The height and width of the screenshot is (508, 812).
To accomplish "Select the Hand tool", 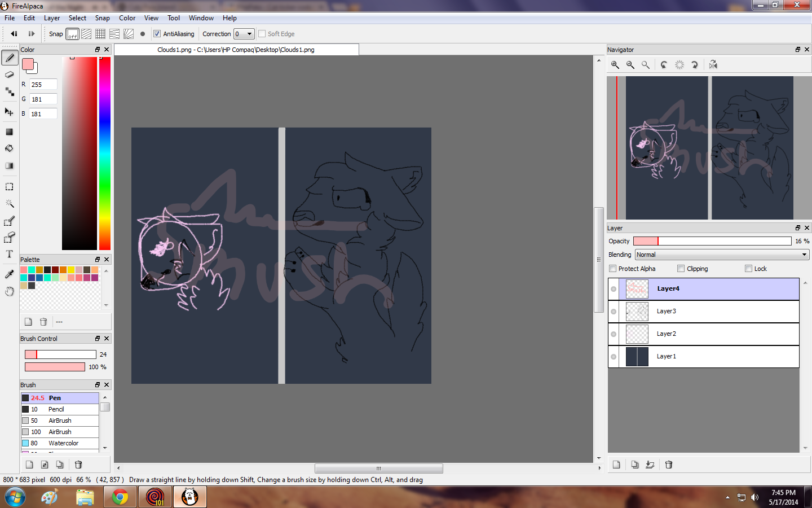I will click(x=10, y=291).
